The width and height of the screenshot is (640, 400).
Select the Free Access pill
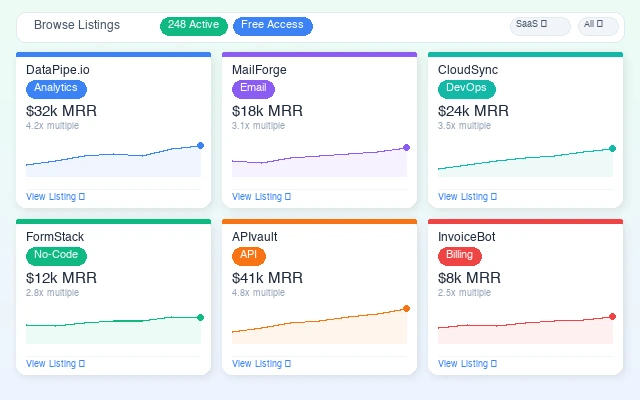(273, 25)
